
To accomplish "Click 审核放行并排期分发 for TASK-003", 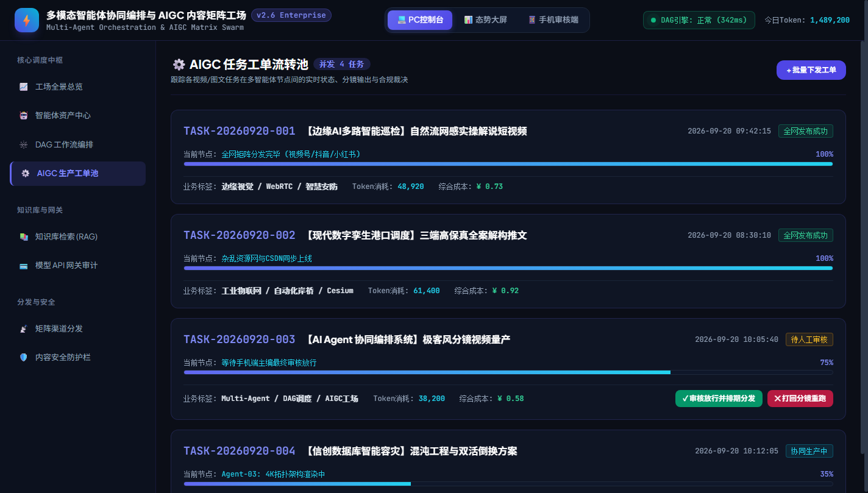I will 719,399.
